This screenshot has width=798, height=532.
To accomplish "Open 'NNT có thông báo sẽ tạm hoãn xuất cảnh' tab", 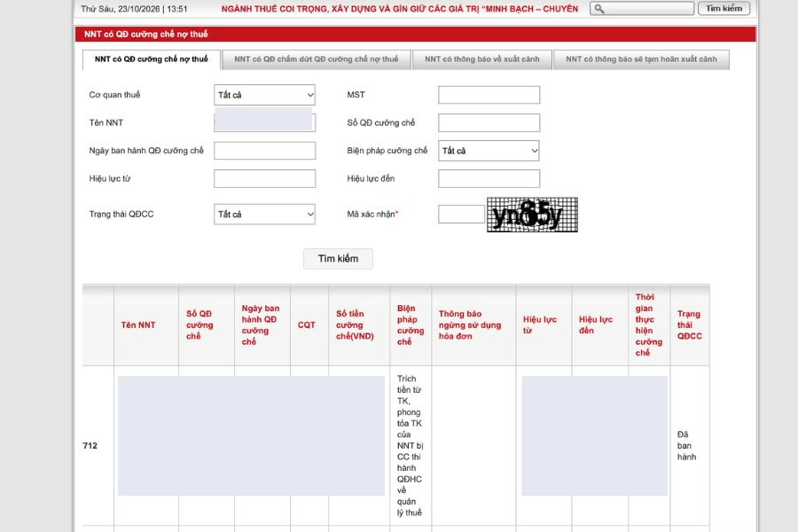I will pos(641,59).
